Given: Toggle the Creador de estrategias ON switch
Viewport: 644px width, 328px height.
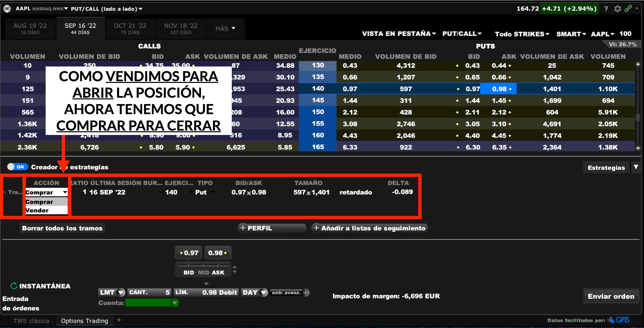Looking at the screenshot, I should click(x=17, y=167).
